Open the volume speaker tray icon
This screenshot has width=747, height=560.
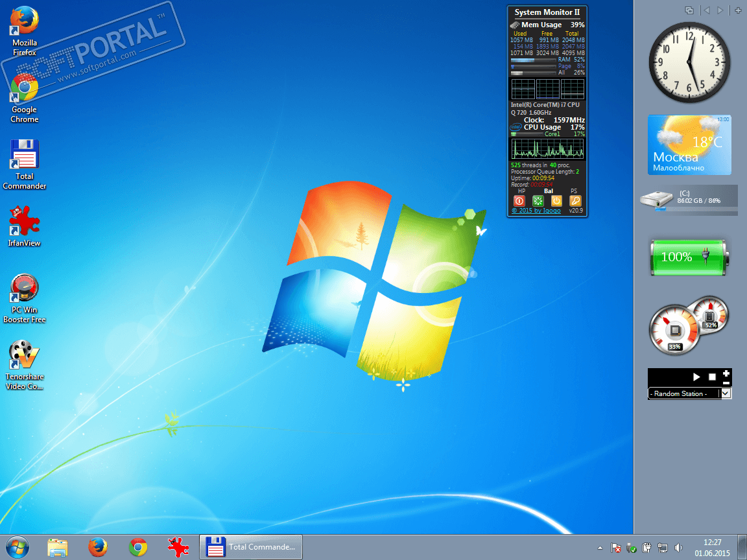coord(678,548)
